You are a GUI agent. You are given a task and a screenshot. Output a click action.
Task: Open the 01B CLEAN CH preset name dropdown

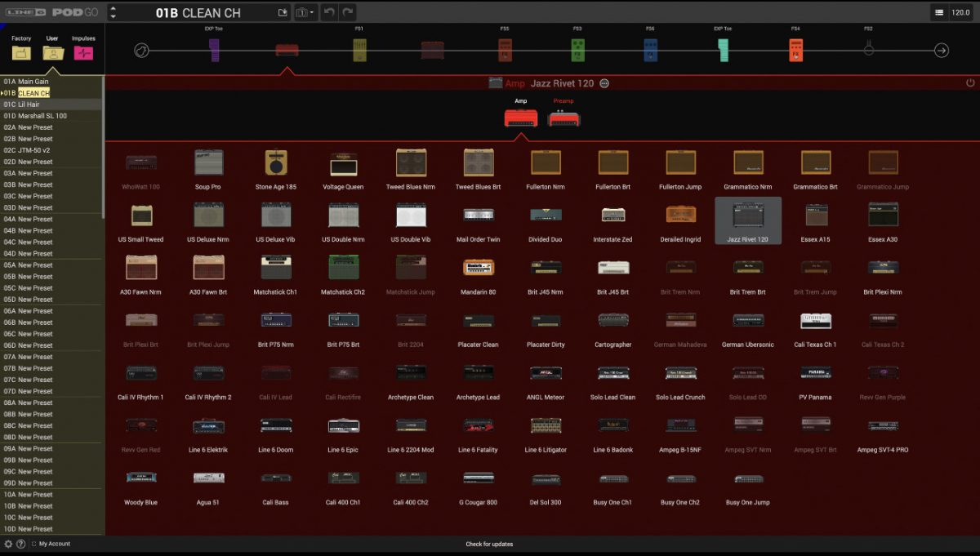pos(198,12)
